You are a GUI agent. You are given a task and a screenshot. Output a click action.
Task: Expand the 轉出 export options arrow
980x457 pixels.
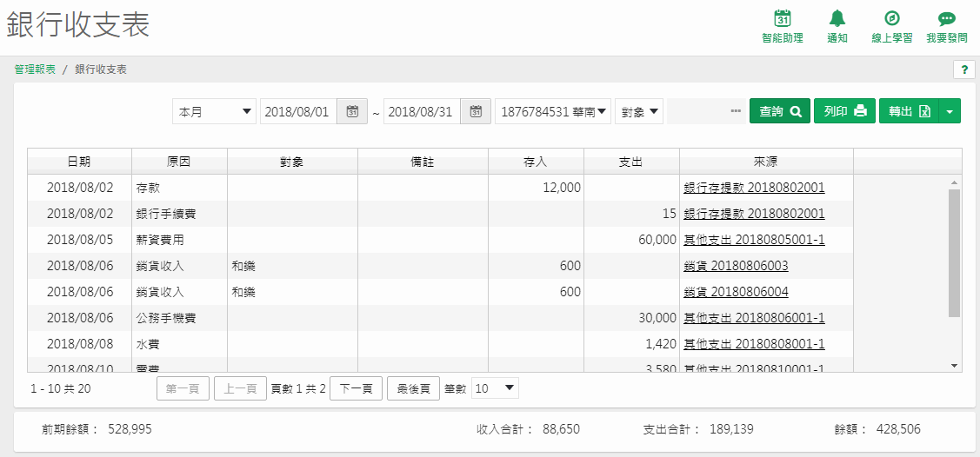[x=950, y=112]
